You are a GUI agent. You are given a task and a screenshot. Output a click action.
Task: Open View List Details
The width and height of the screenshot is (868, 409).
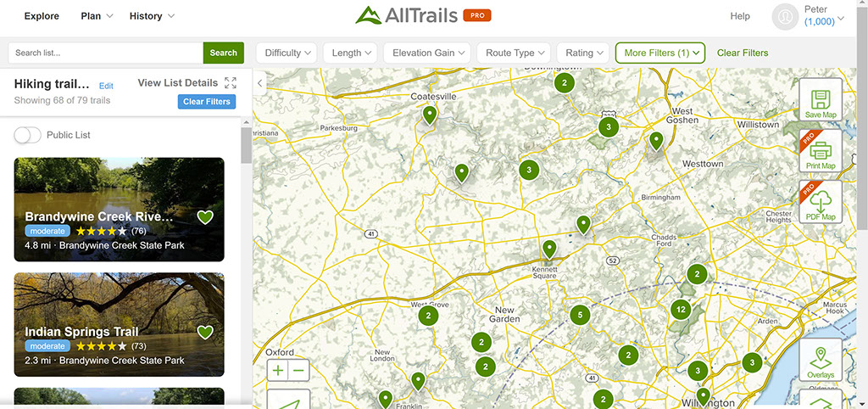click(178, 82)
